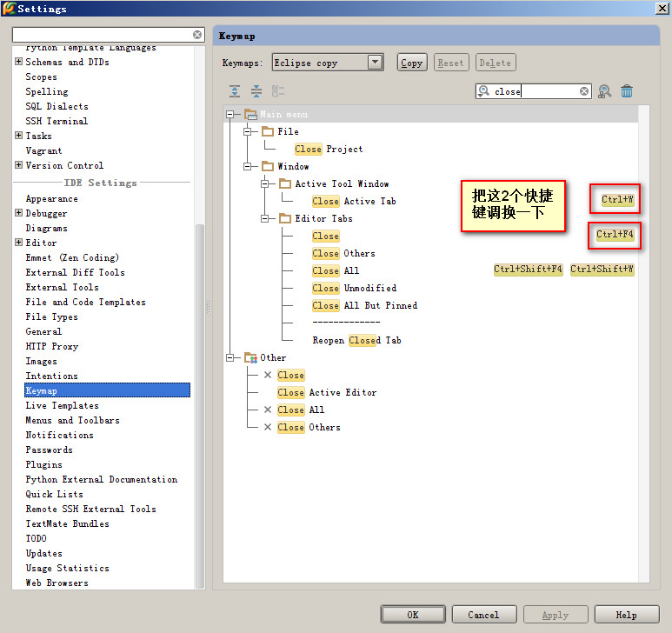Click the Ctrl+Shift+F4 shortcut label

pos(528,270)
